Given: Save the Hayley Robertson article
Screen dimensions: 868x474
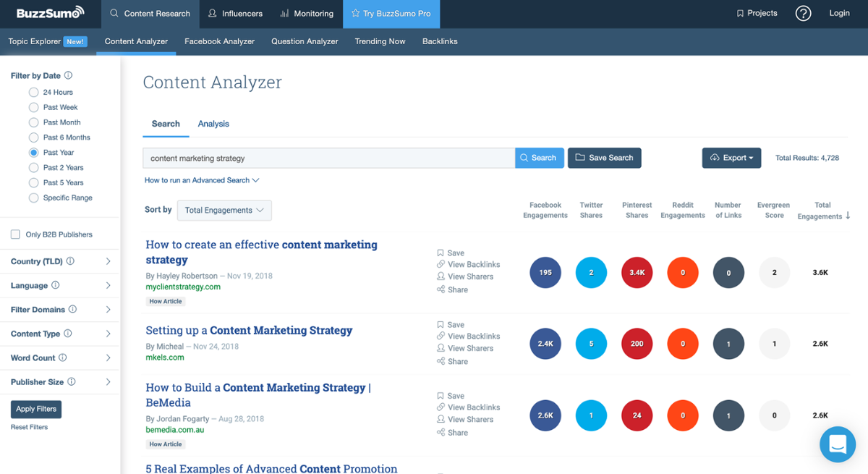Looking at the screenshot, I should [451, 253].
